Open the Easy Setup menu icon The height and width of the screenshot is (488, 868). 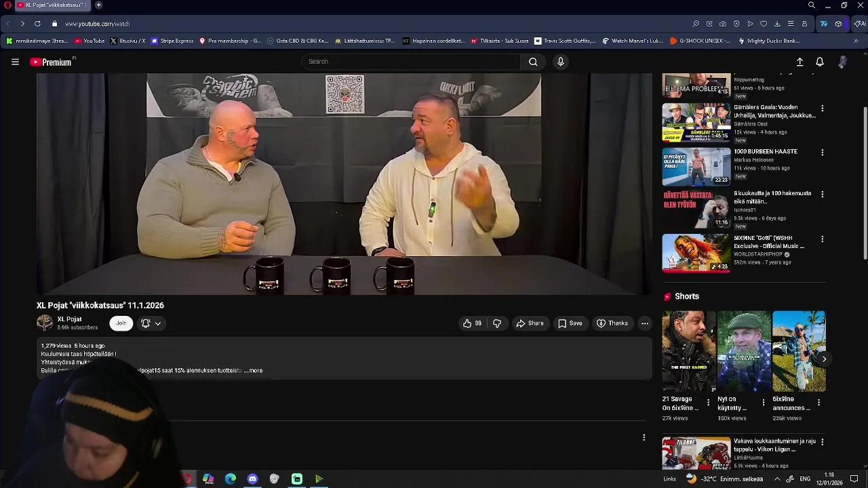pyautogui.click(x=791, y=24)
